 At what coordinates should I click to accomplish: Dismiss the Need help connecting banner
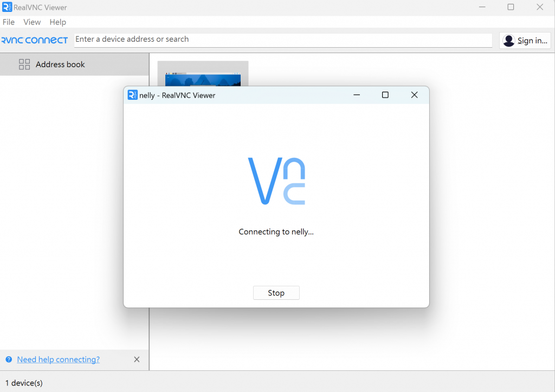(x=137, y=359)
